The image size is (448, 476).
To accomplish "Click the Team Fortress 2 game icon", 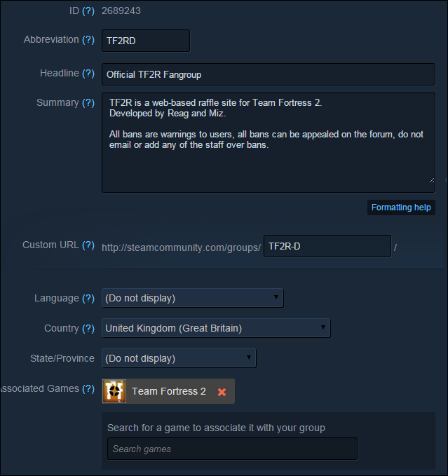I will coord(114,391).
